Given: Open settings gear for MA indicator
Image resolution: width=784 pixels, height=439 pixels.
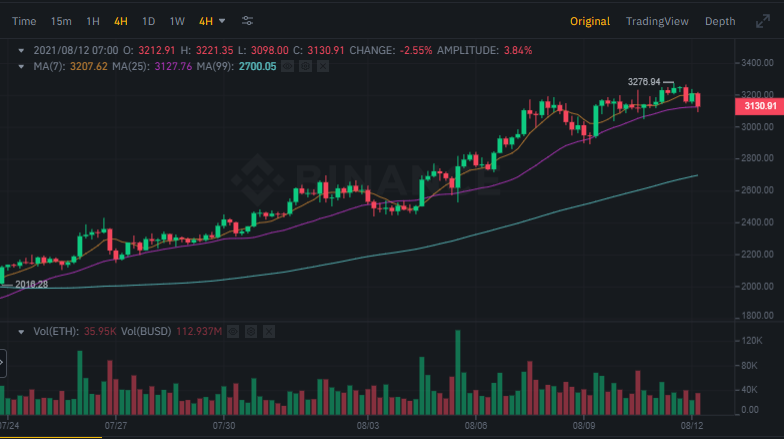Looking at the screenshot, I should pos(306,66).
